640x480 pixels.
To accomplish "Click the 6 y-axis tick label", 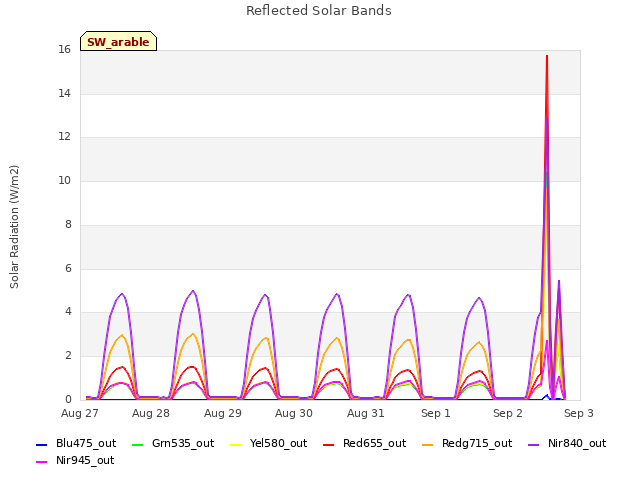I will [x=68, y=268].
